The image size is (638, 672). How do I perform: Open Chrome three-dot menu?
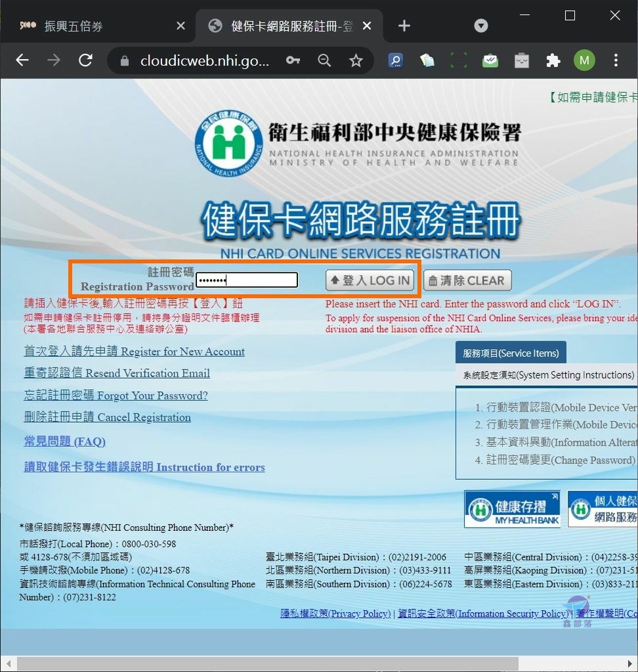pyautogui.click(x=616, y=60)
